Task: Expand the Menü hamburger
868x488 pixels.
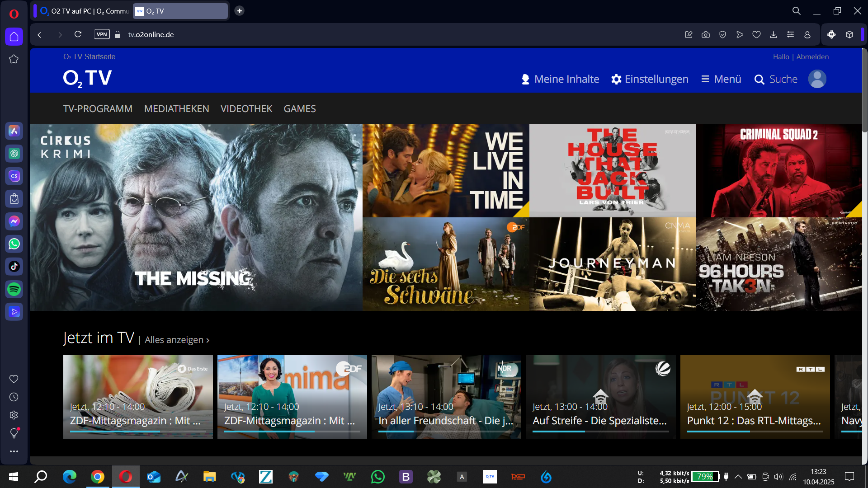Action: [x=721, y=79]
